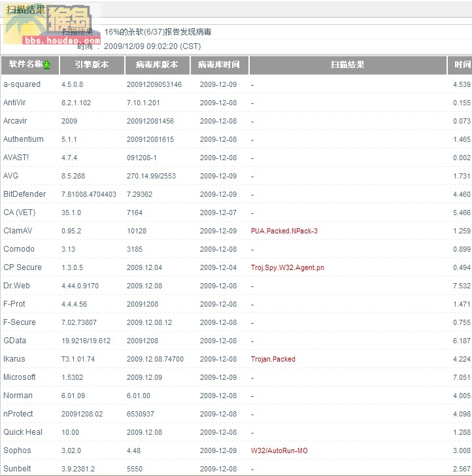Select the AVG software name
The width and height of the screenshot is (472, 476).
coord(10,176)
